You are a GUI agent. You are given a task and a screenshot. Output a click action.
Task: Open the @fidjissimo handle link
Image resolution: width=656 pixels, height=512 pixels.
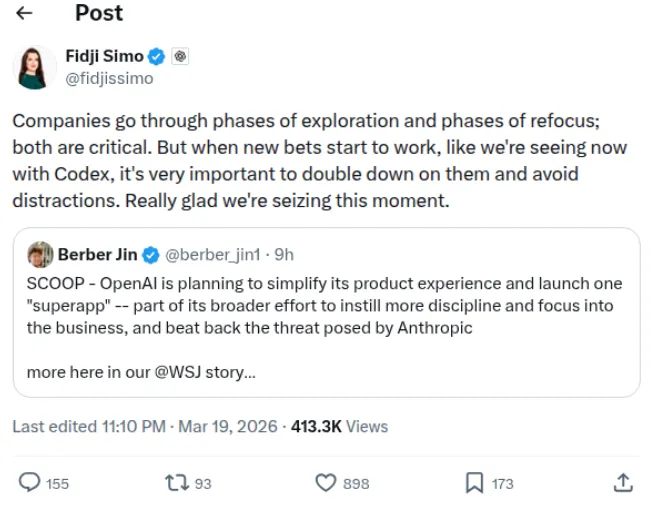(109, 77)
